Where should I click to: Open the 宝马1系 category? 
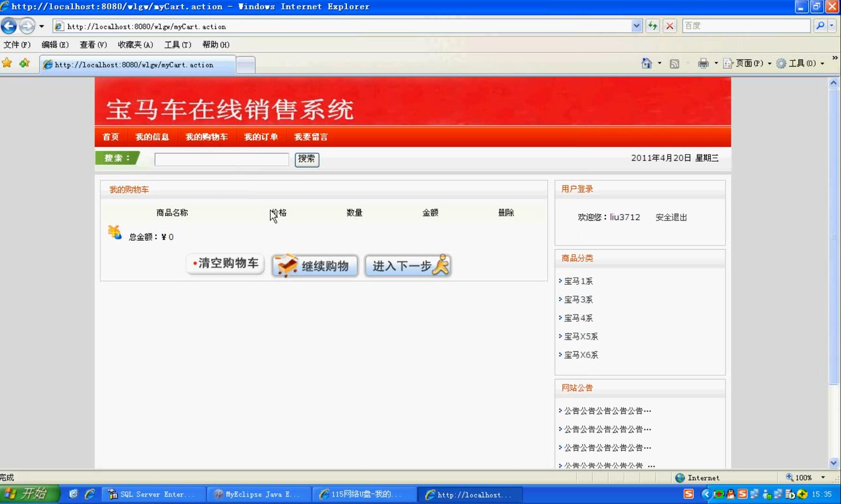(578, 281)
